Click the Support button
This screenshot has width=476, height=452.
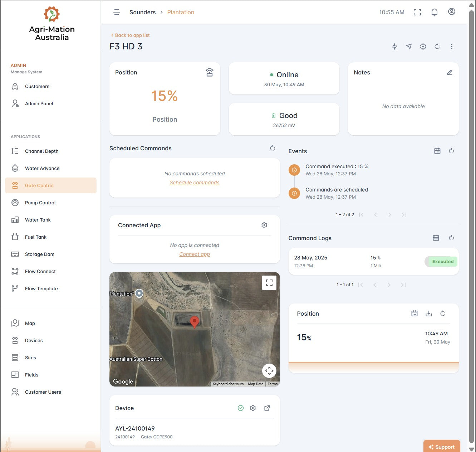click(441, 447)
